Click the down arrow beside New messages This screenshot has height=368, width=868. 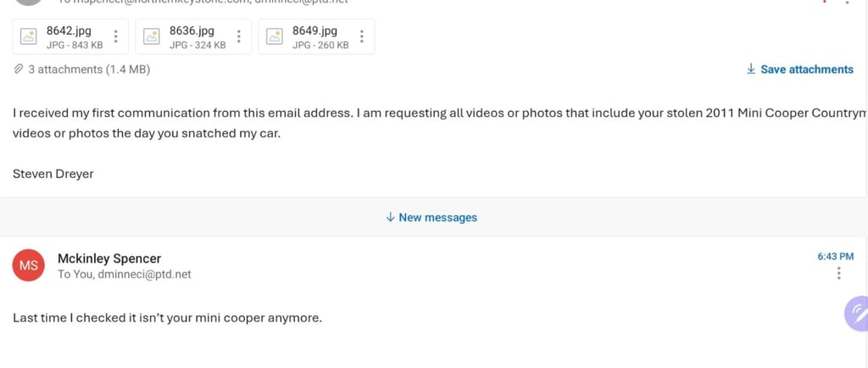pos(390,217)
